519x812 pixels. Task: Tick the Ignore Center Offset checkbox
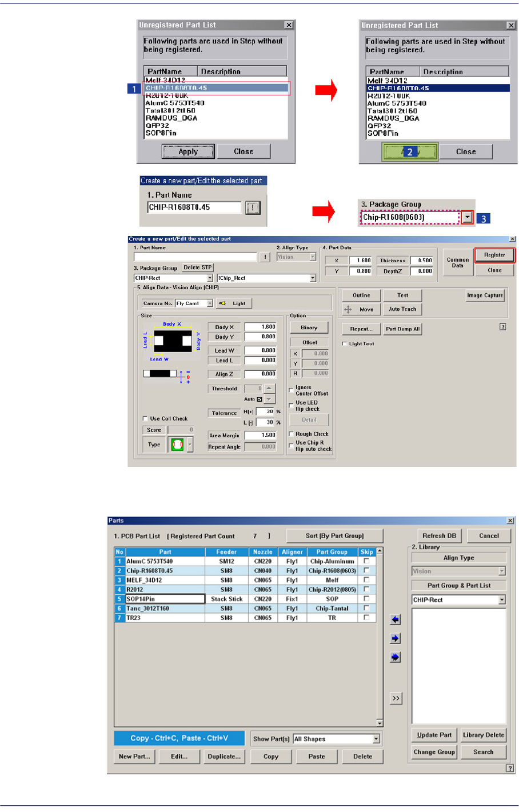291,390
